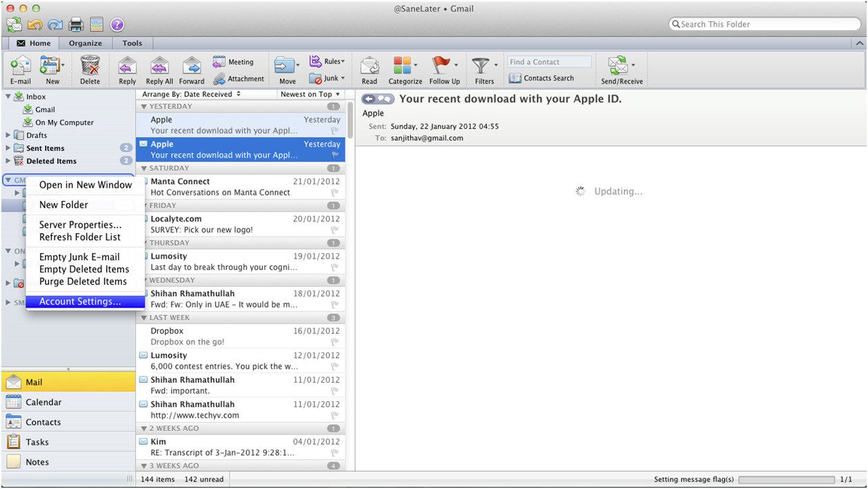Open the Newest on Top sort dropdown
This screenshot has height=489, width=868.
(310, 94)
